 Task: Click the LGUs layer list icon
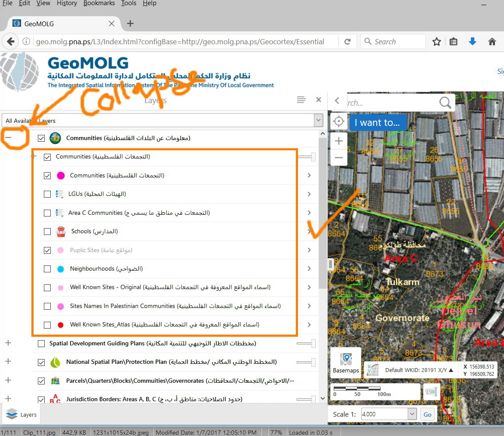tap(59, 194)
